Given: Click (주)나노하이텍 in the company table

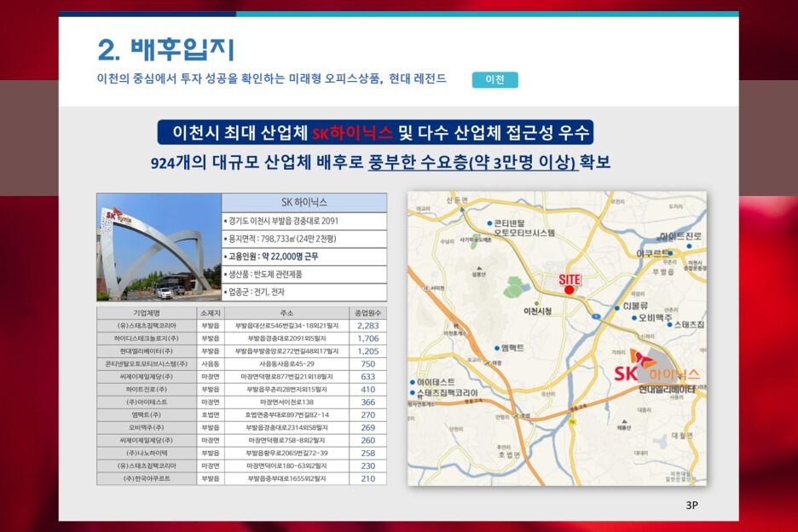Looking at the screenshot, I should tap(147, 453).
